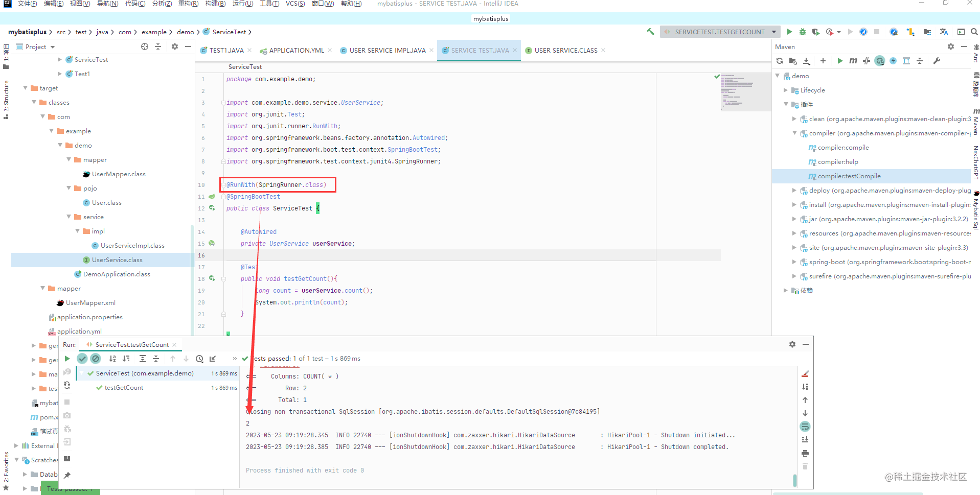980x495 pixels.
Task: Download sources in the Maven panel
Action: coord(807,61)
